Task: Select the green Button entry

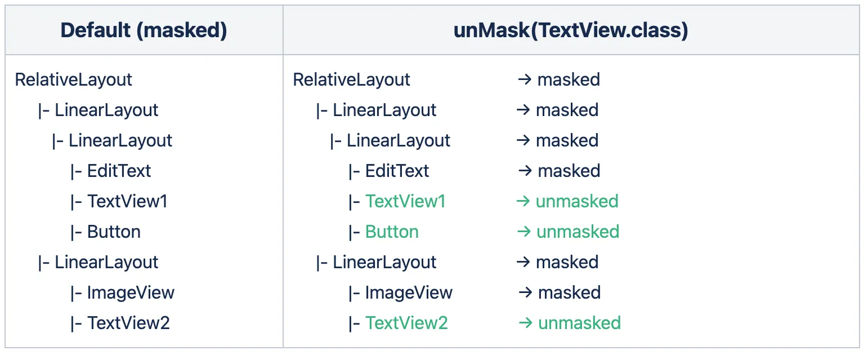Action: pyautogui.click(x=392, y=232)
